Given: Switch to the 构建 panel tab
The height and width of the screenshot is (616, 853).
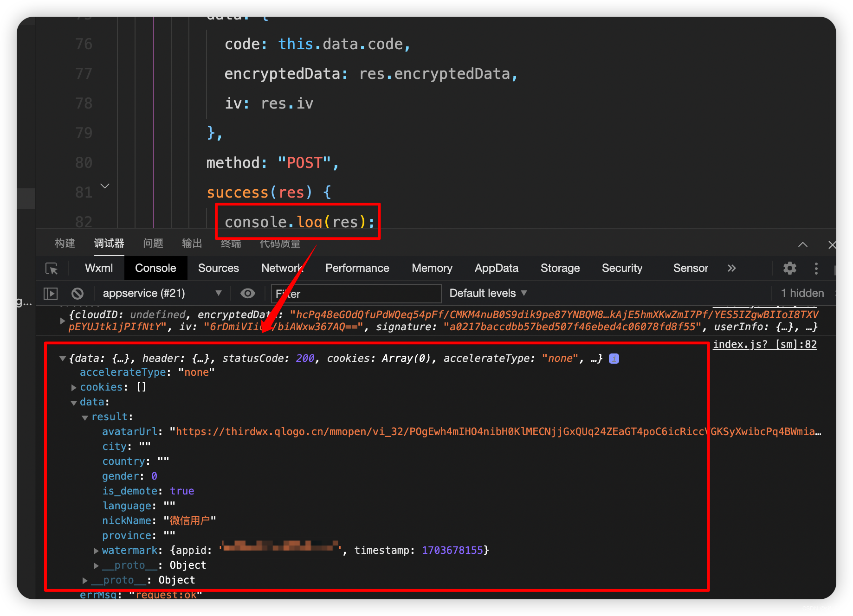Looking at the screenshot, I should (65, 243).
